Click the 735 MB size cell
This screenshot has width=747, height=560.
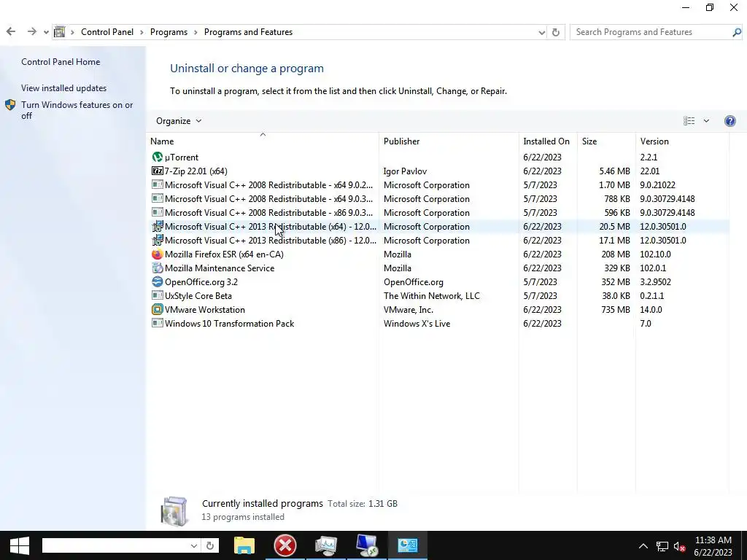coord(616,309)
